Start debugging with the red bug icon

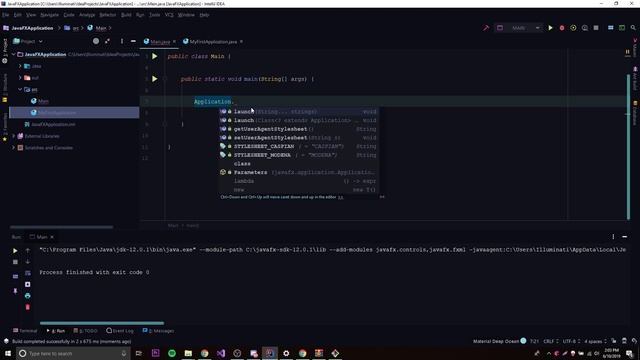(x=562, y=28)
